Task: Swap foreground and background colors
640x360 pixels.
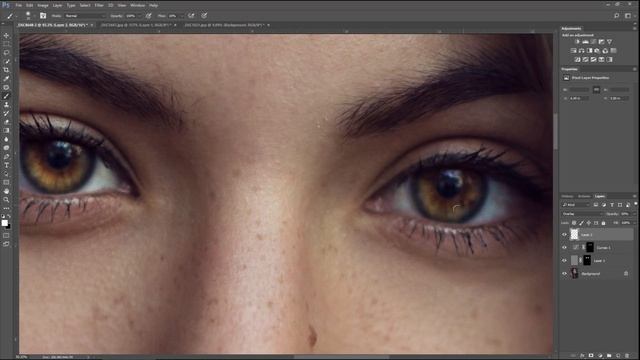Action: point(9,216)
